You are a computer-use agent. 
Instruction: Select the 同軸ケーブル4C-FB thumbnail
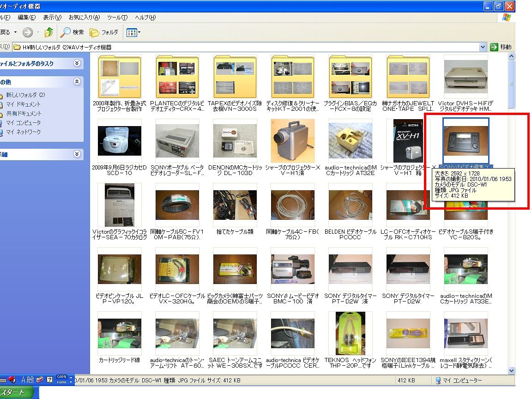[x=292, y=205]
